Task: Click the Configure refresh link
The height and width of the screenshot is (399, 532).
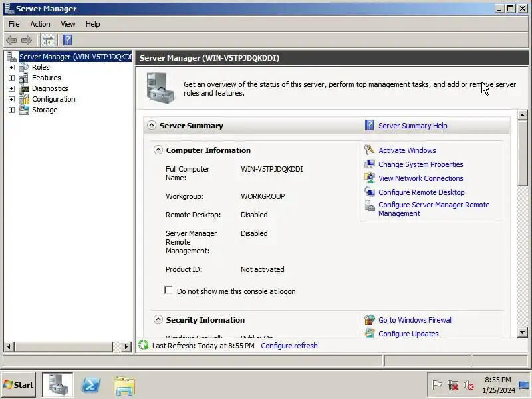Action: click(289, 346)
